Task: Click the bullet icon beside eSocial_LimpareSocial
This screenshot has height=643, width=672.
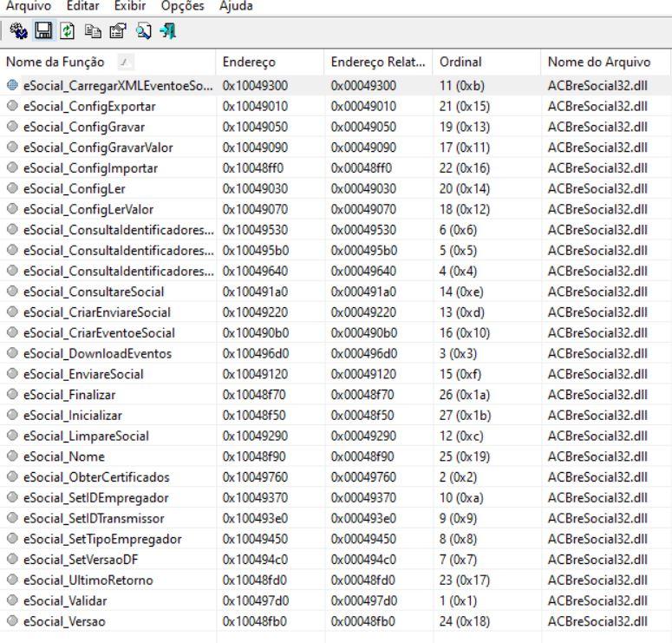Action: pos(12,436)
